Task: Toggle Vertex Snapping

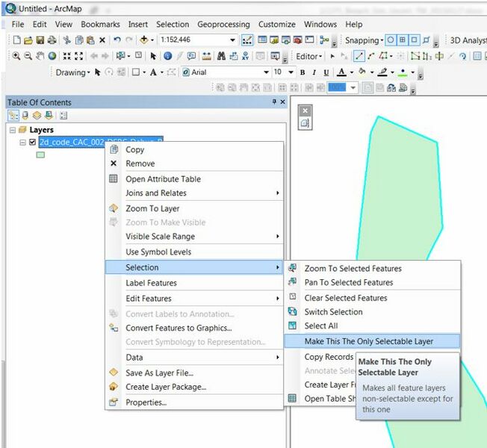Action: [x=414, y=40]
